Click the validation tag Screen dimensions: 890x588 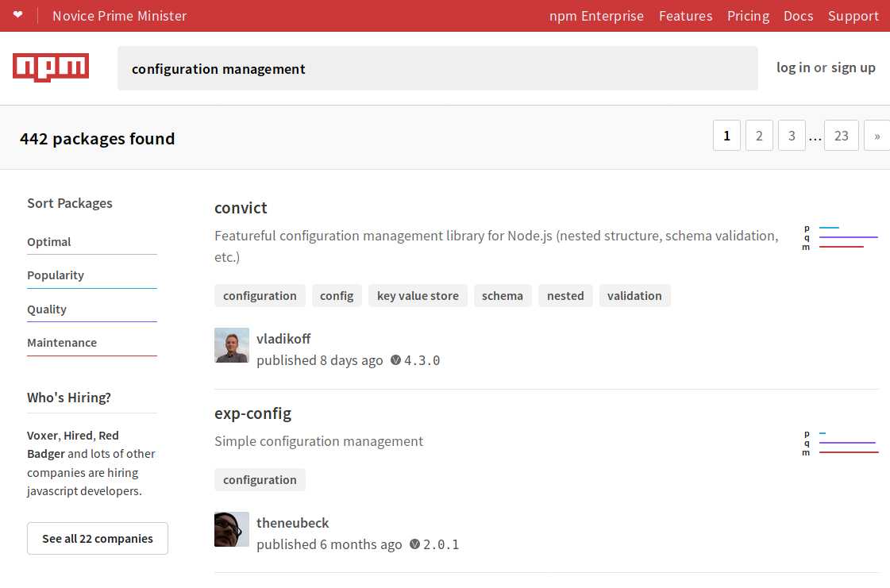tap(634, 296)
